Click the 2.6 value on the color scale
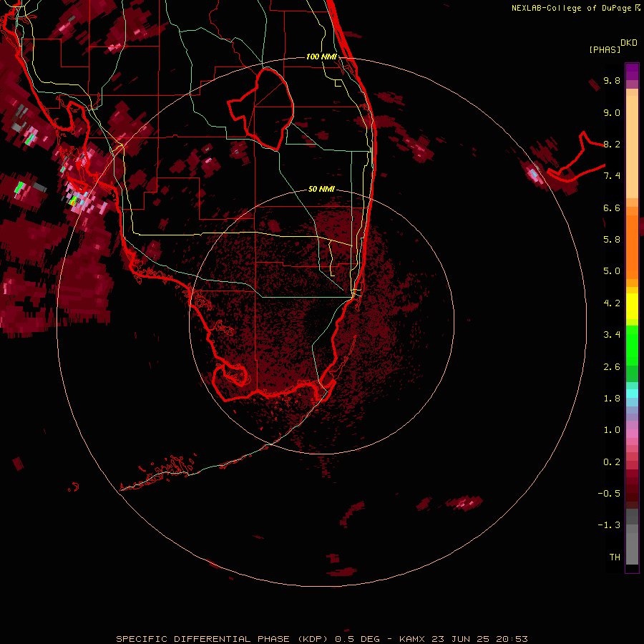 pyautogui.click(x=612, y=367)
